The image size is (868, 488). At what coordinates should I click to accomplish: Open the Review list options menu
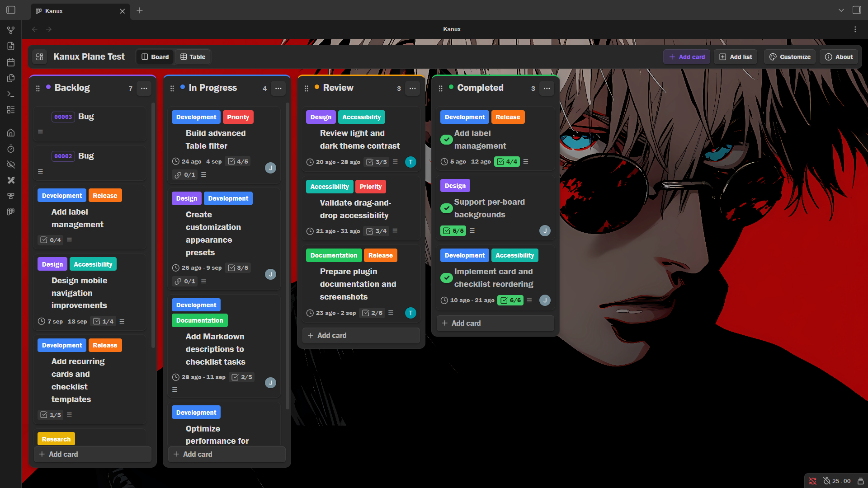[x=413, y=89]
